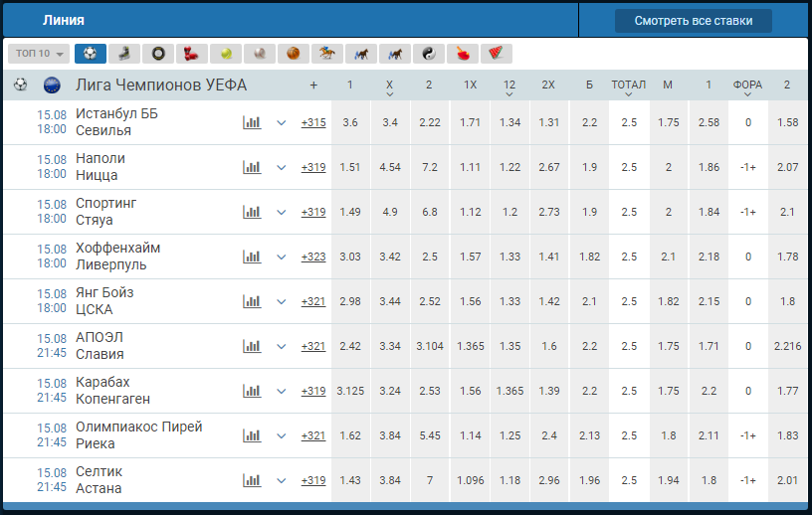The image size is (812, 515).
Task: Open statistics chart for АПОЭЛ – Славия
Action: coord(252,346)
